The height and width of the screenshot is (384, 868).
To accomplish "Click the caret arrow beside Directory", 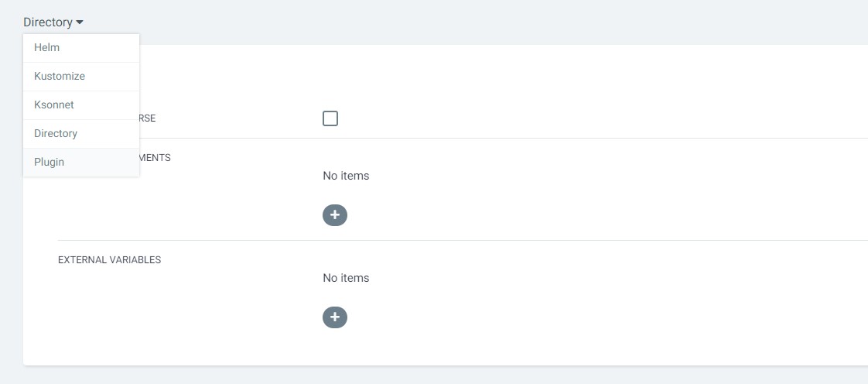I will pyautogui.click(x=80, y=22).
